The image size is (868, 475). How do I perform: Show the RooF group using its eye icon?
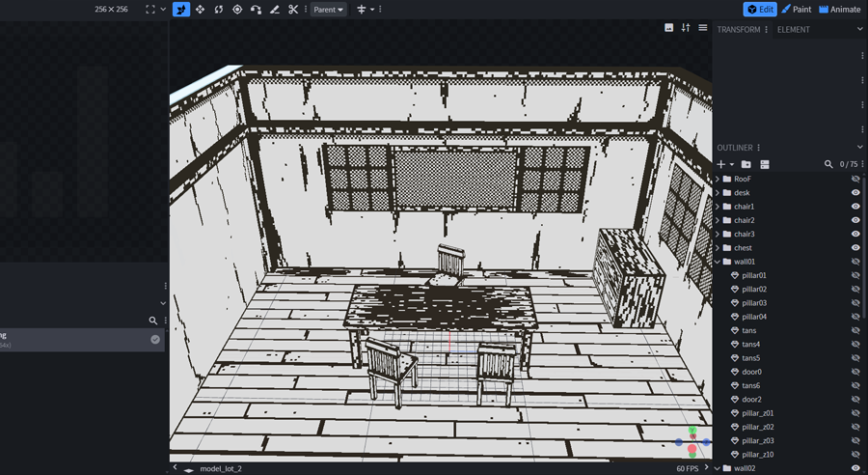[855, 180]
